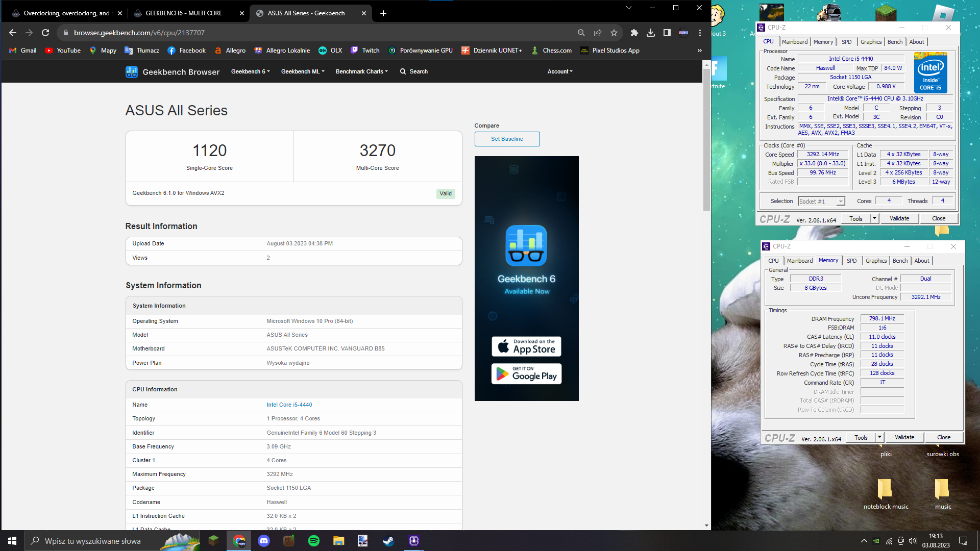The image size is (980, 551).
Task: Click the Download on the App Store badge
Action: click(526, 346)
